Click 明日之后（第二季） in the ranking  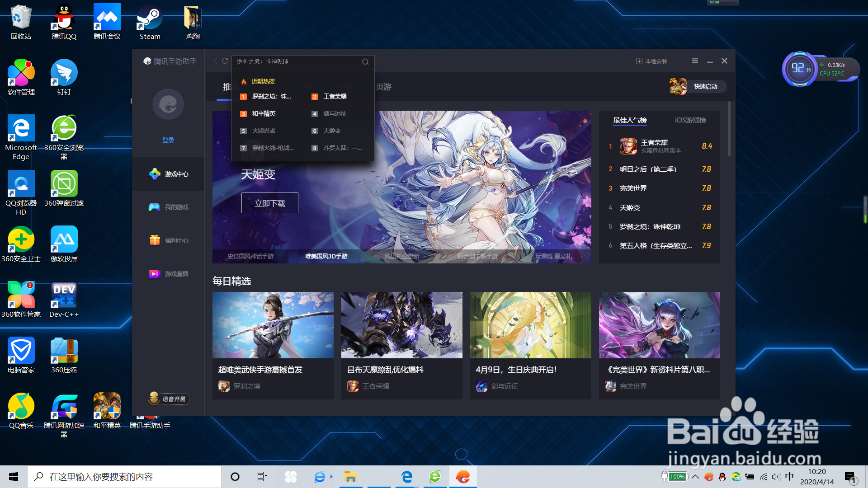click(660, 169)
